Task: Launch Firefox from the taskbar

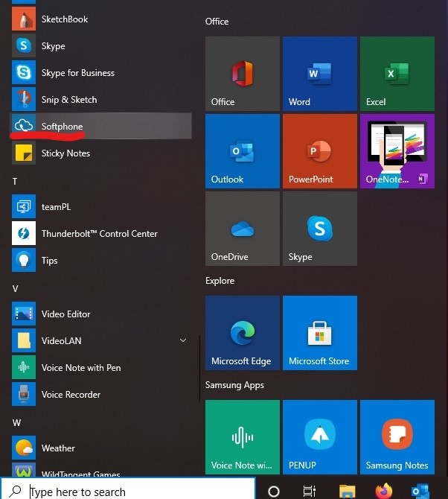Action: (383, 492)
